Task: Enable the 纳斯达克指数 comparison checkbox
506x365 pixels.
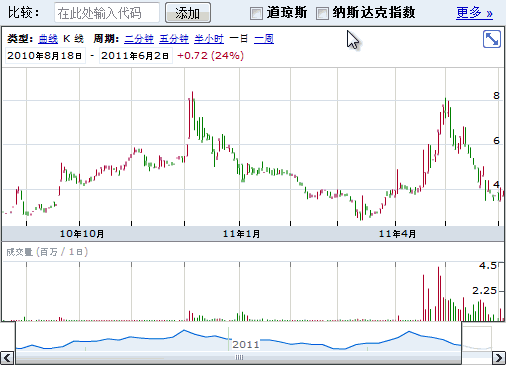Action: click(x=322, y=14)
